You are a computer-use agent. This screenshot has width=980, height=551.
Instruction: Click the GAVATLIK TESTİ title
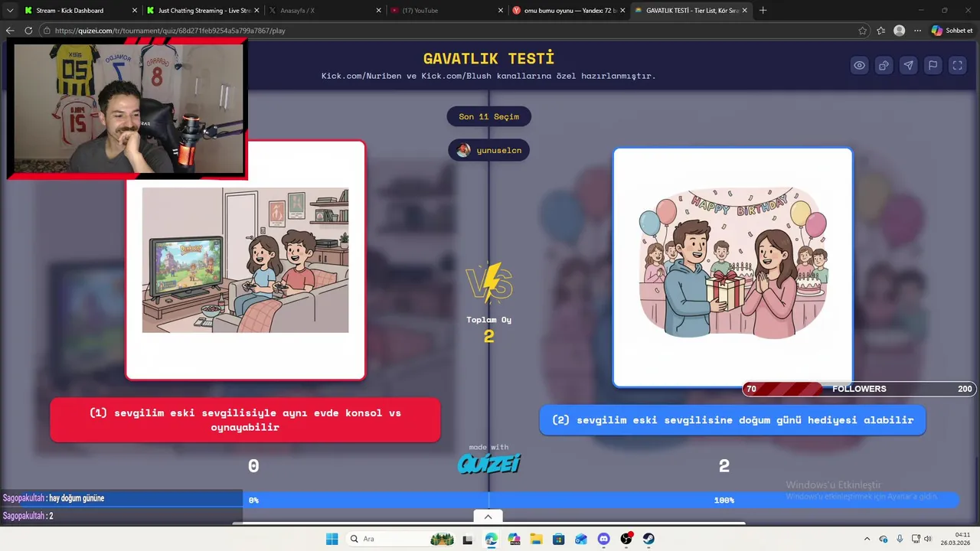(x=488, y=58)
